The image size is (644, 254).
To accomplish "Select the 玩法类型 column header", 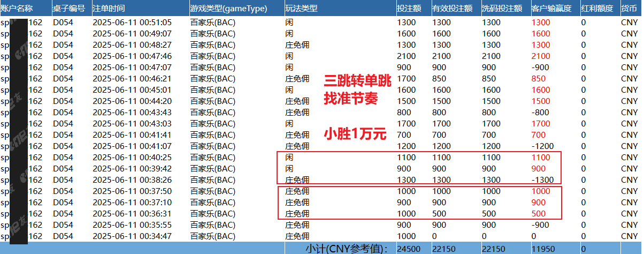I will click(301, 9).
